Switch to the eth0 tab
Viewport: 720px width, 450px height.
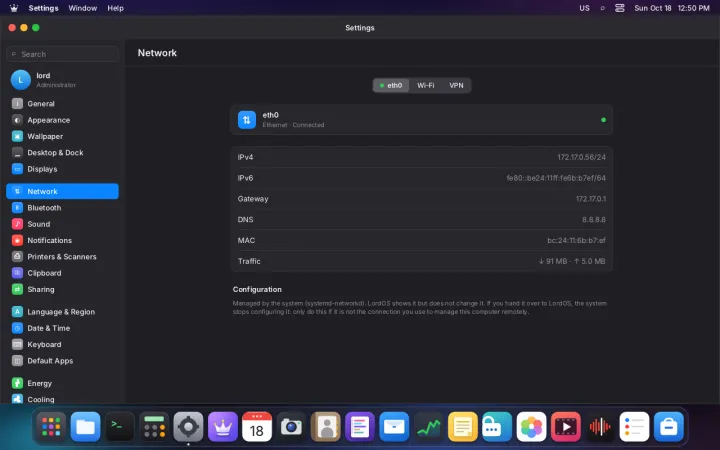click(x=391, y=85)
